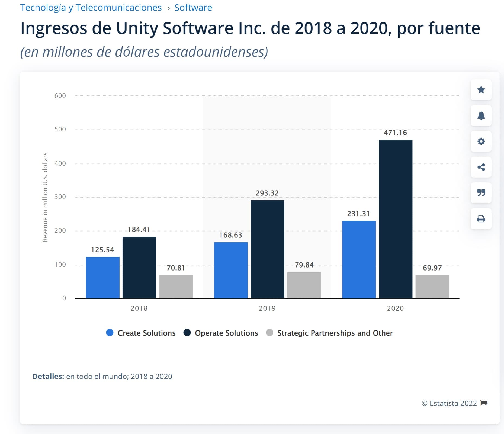Click the print icon
This screenshot has width=504, height=434.
point(481,219)
